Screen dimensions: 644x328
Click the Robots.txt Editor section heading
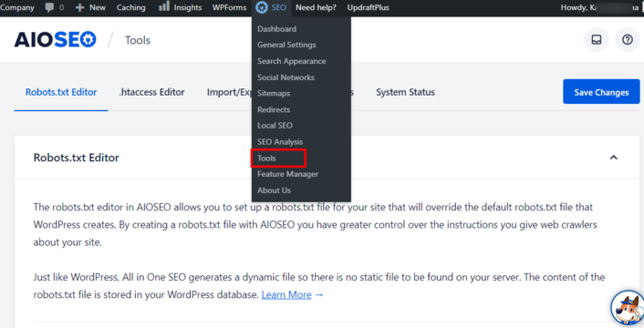[x=77, y=158]
